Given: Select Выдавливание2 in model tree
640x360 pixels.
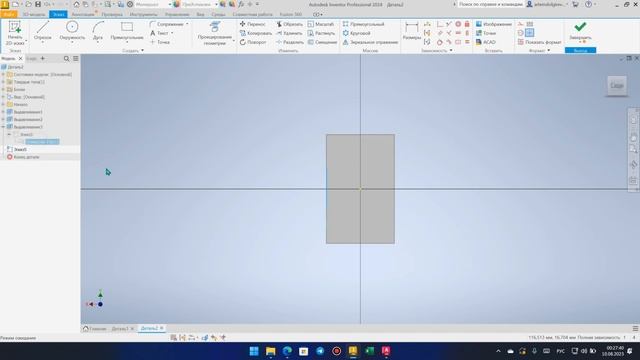Looking at the screenshot, I should tap(28, 120).
